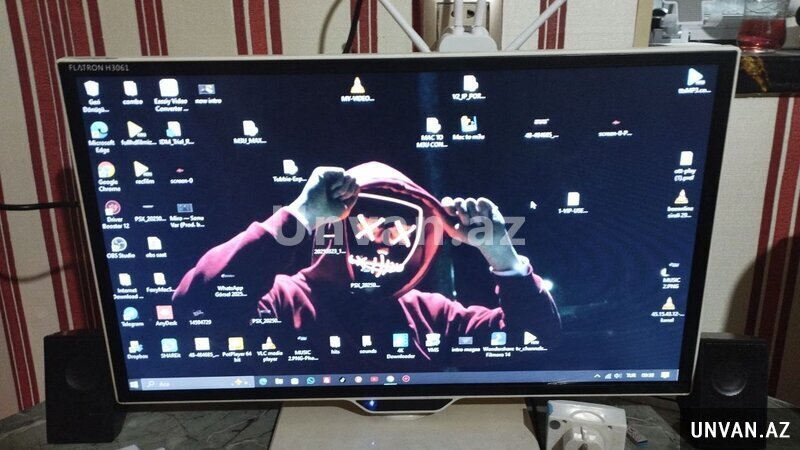Select the '1-VIP-USE...' desktop file
The image size is (800, 450).
[572, 203]
